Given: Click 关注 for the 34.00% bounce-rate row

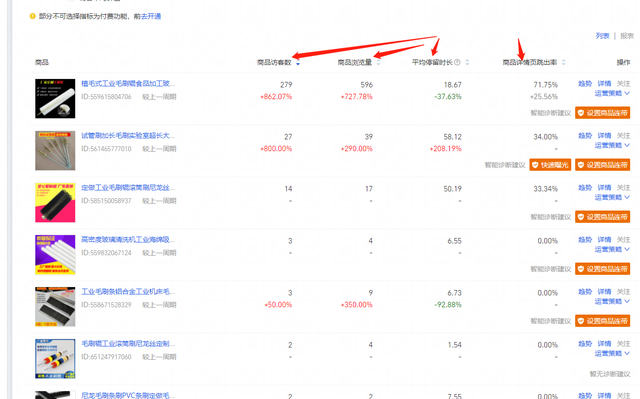Looking at the screenshot, I should coord(623,135).
